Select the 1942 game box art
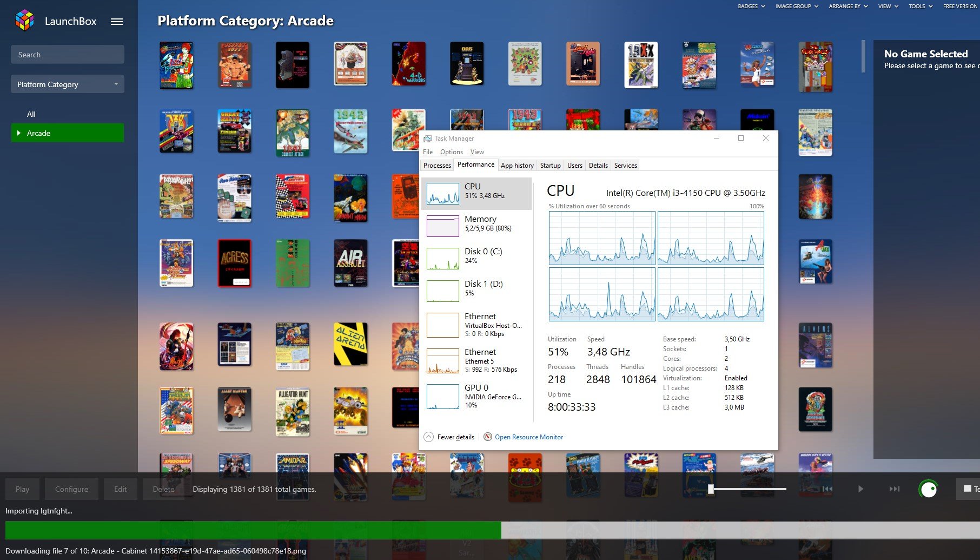The image size is (980, 560). pyautogui.click(x=350, y=131)
